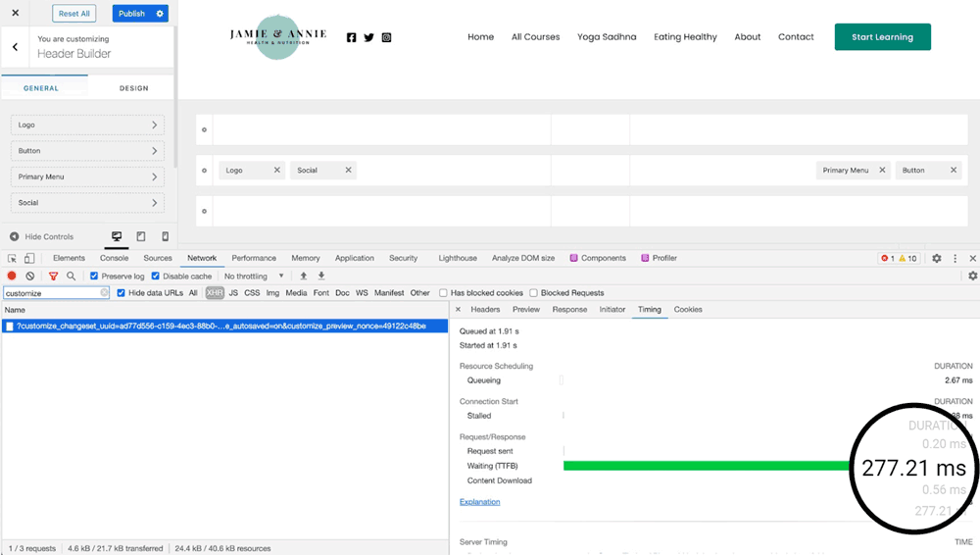
Task: Open the DevTools inspect element picker
Action: coord(12,258)
